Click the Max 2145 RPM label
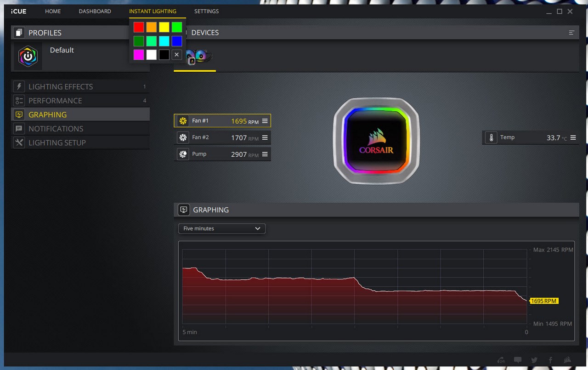The image size is (588, 370). point(553,250)
